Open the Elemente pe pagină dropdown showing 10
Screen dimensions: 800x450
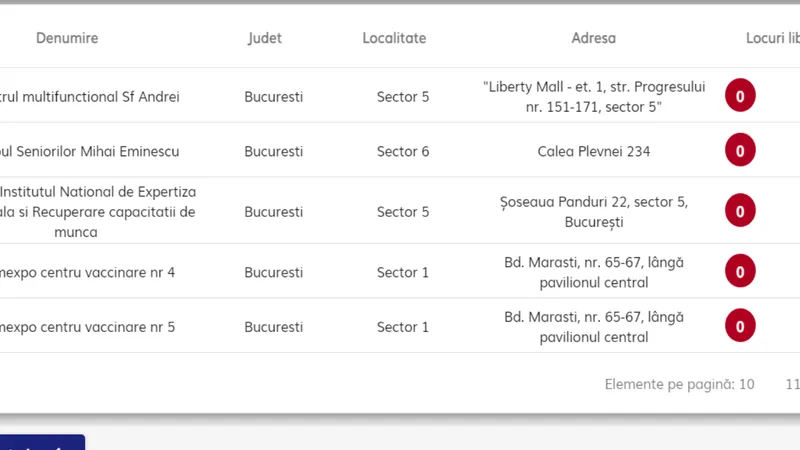tap(746, 384)
